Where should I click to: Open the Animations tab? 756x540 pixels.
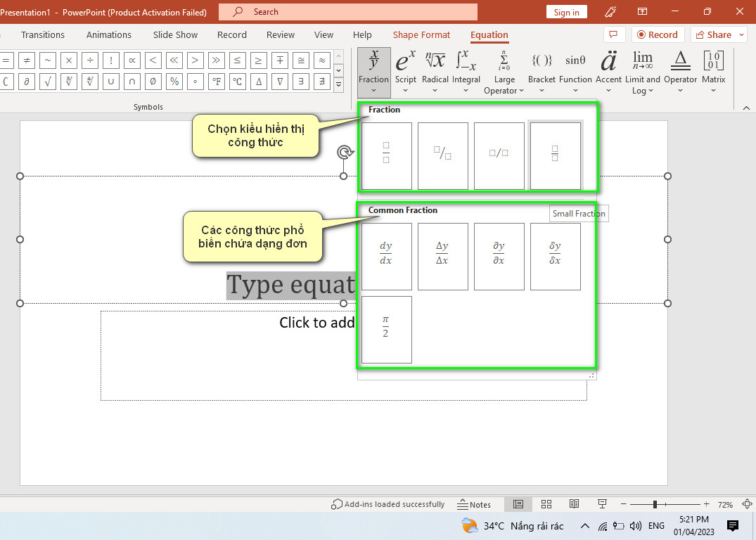(x=109, y=34)
